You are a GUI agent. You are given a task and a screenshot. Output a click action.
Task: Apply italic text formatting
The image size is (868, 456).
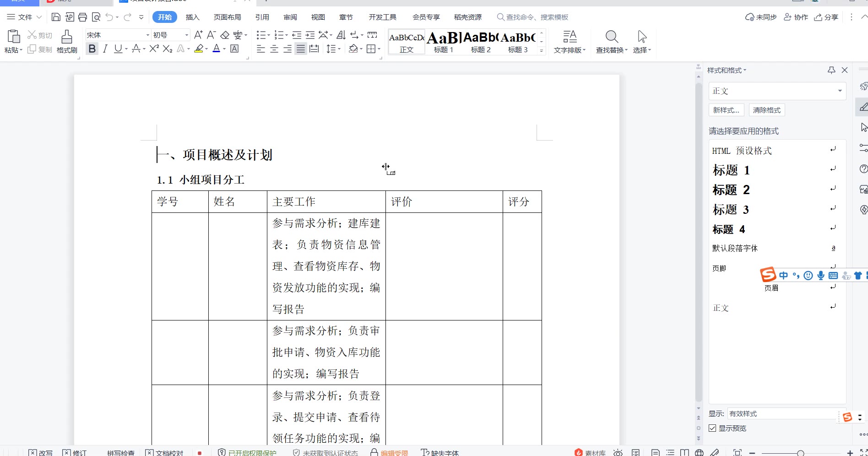[105, 49]
